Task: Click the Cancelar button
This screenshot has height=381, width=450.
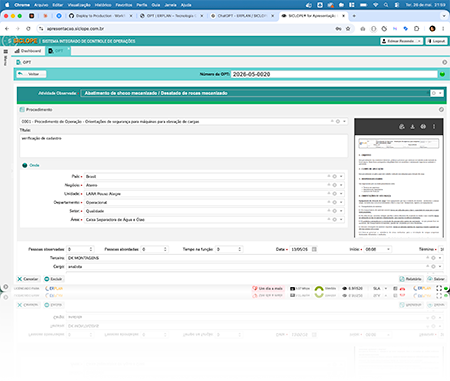Action: (28, 279)
